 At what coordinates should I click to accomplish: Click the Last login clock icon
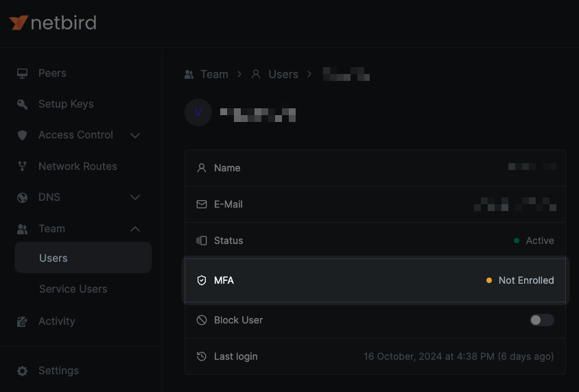point(202,356)
